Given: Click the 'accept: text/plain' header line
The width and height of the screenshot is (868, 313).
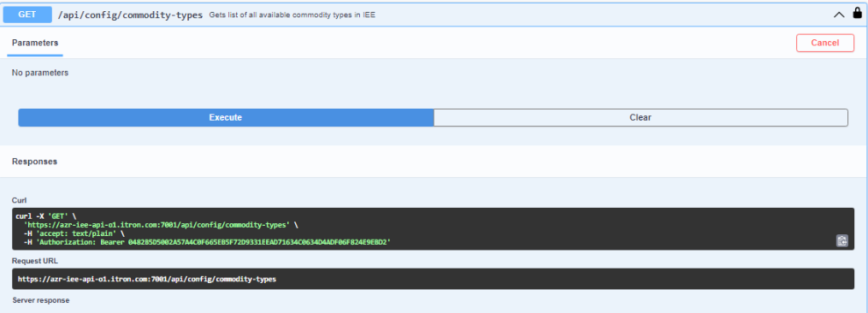Looking at the screenshot, I should pyautogui.click(x=74, y=233).
